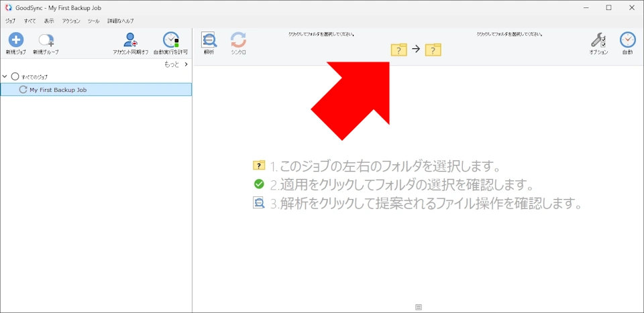Viewport: 644px width, 313px height.
Task: Select My First Backup Job in list
Action: [96, 90]
